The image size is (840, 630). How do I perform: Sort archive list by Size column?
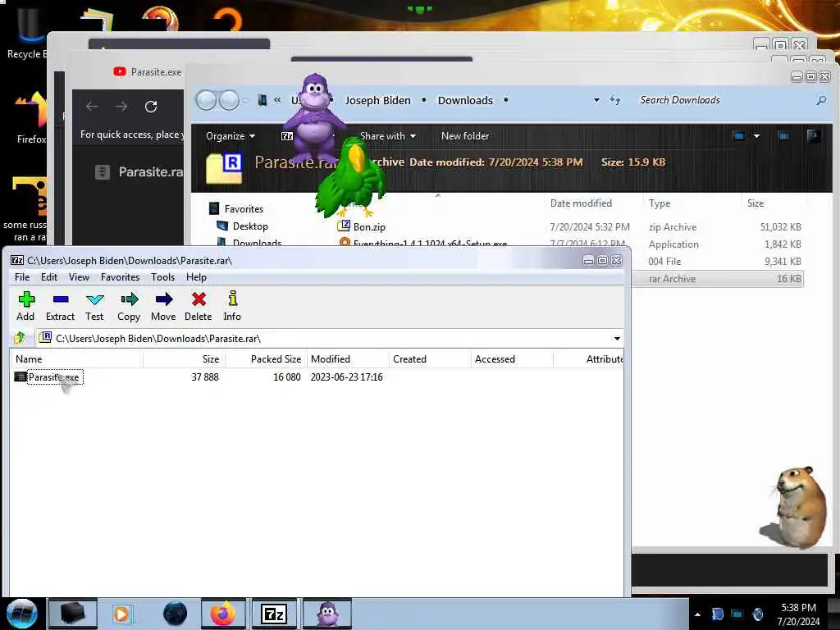184,359
